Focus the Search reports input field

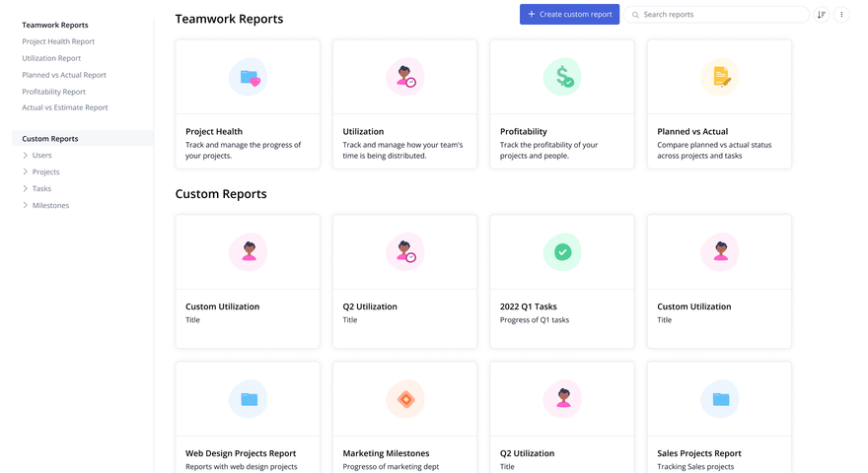(x=717, y=15)
